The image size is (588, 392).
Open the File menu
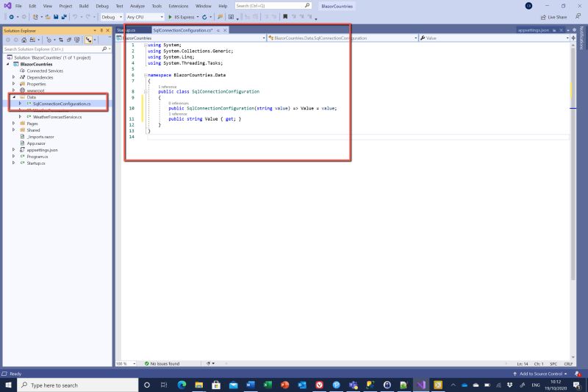pyautogui.click(x=18, y=6)
